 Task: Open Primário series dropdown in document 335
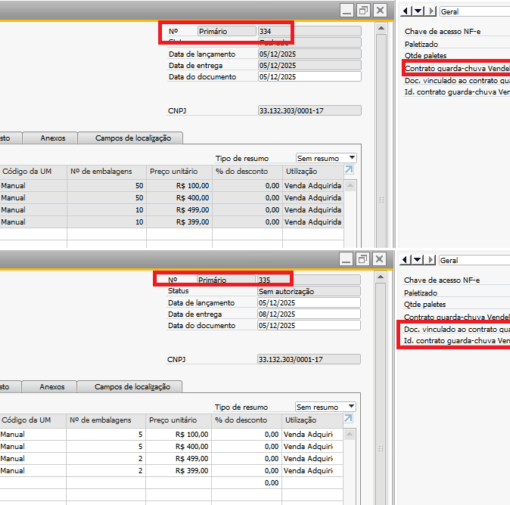pyautogui.click(x=226, y=280)
